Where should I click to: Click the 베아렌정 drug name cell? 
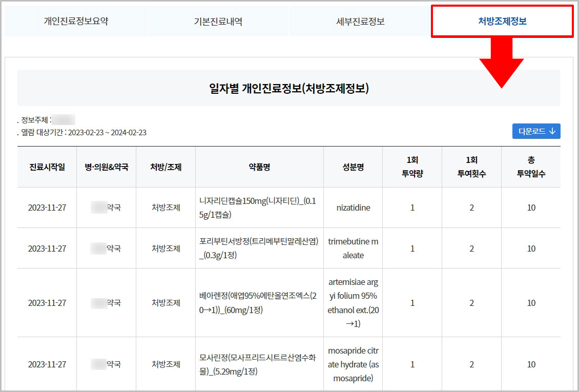pyautogui.click(x=259, y=303)
